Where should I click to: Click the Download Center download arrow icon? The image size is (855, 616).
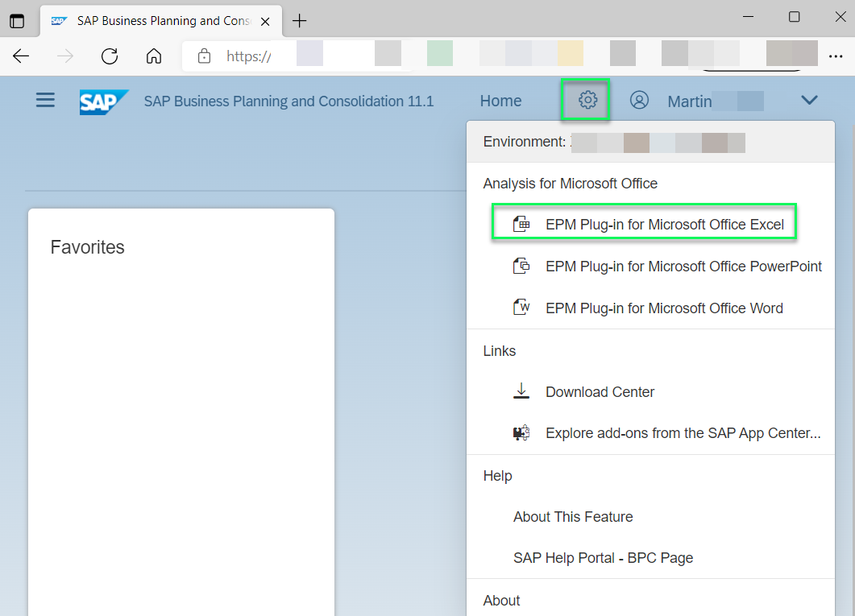[521, 391]
